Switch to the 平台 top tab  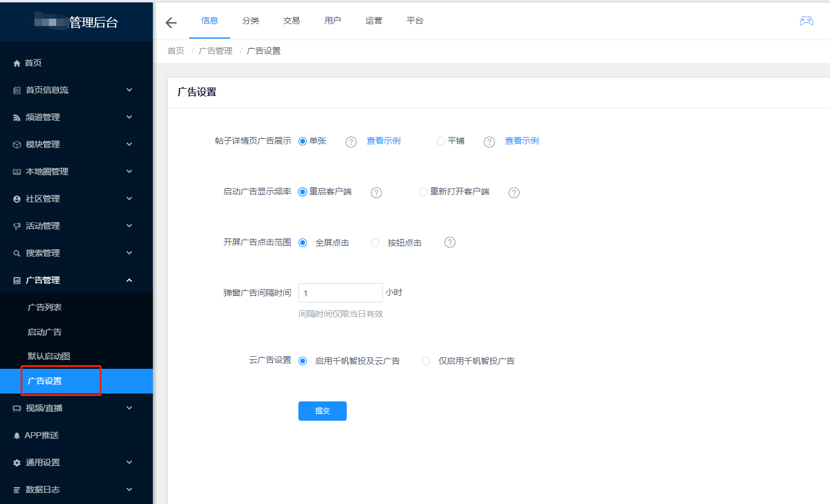(x=415, y=21)
